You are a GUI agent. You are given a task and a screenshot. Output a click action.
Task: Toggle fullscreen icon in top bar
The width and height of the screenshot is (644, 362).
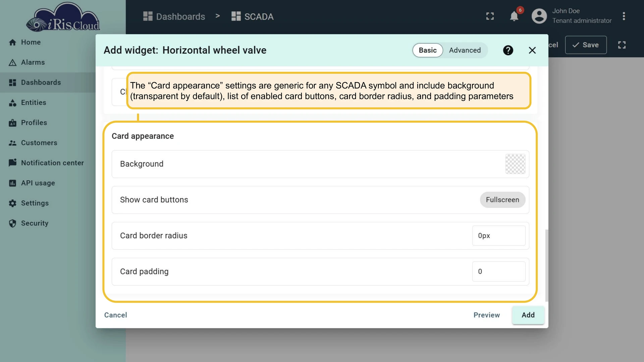point(490,16)
